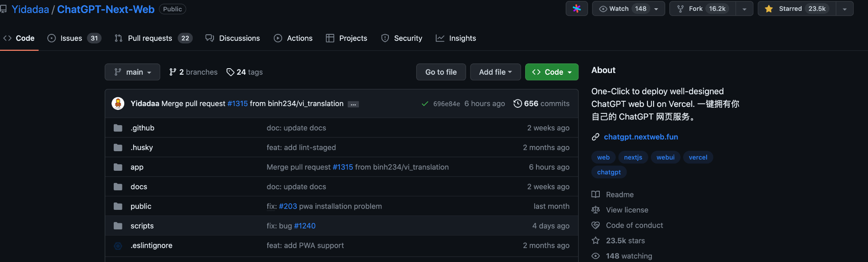Open pull request #1315 in latest commit header
The height and width of the screenshot is (262, 868).
[237, 103]
